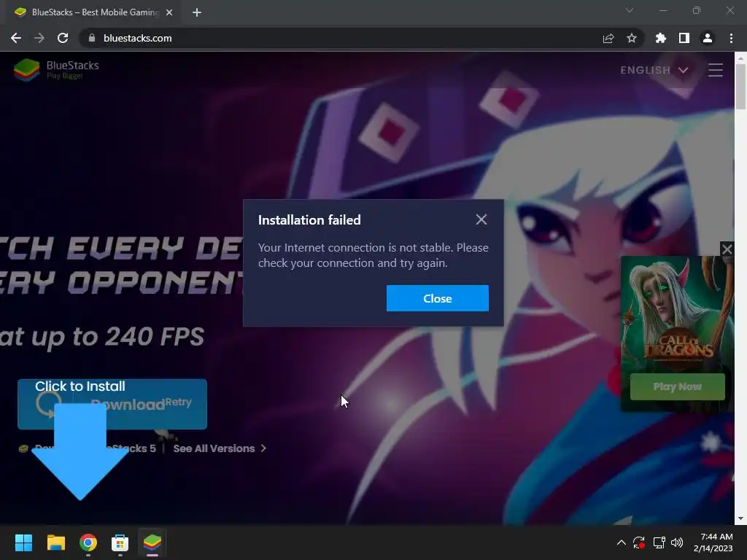Bookmark this page with the star icon
The height and width of the screenshot is (560, 747).
tap(631, 38)
